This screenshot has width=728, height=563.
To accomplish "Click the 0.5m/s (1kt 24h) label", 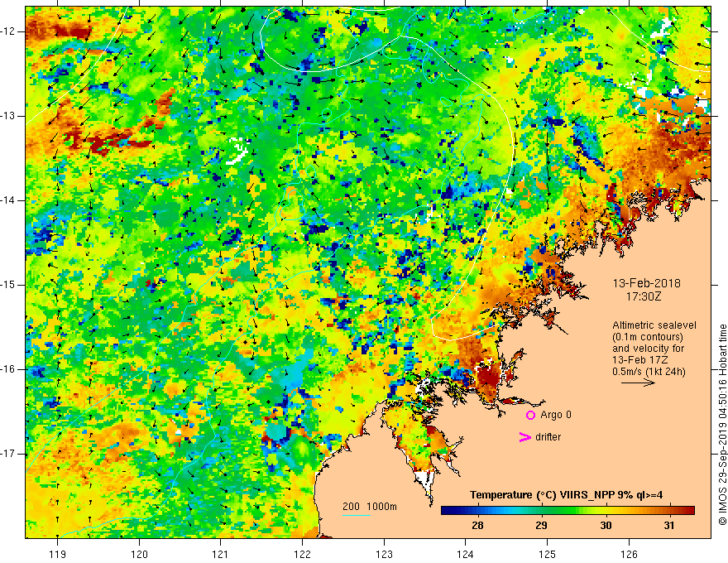I will (649, 371).
